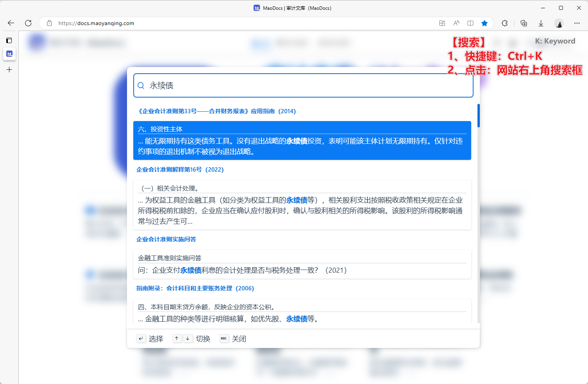This screenshot has width=588, height=384.
Task: Click the search results scrollbar thumb
Action: (x=478, y=116)
